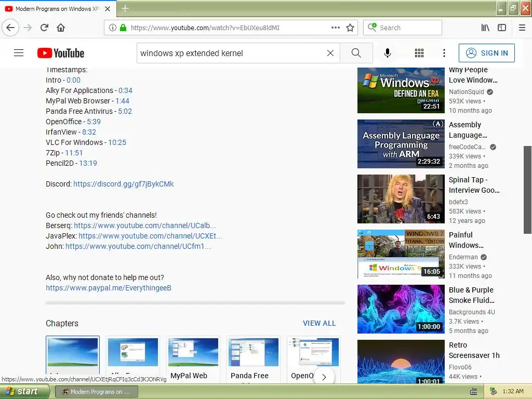Open the Discord invite link
The width and height of the screenshot is (532, 399).
click(124, 184)
